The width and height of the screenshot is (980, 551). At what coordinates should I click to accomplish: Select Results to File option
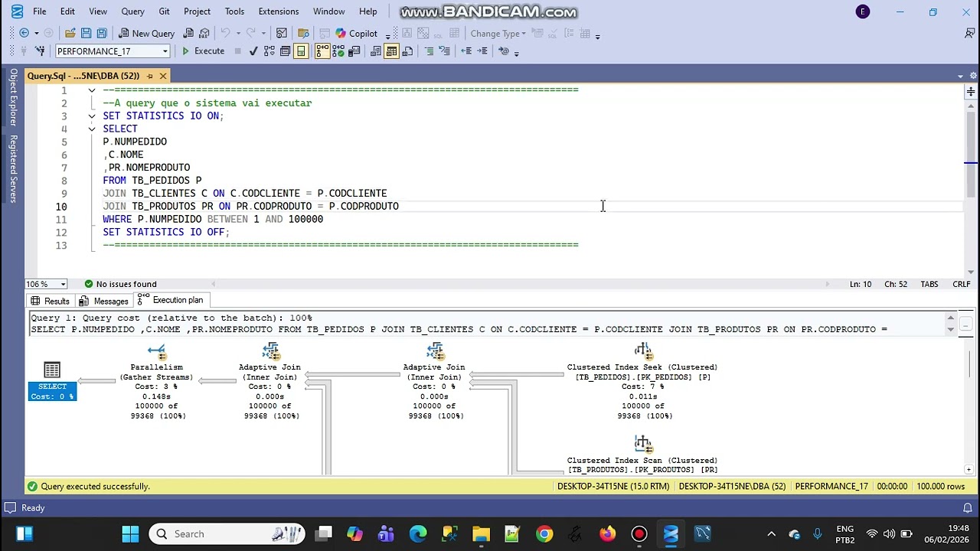407,51
